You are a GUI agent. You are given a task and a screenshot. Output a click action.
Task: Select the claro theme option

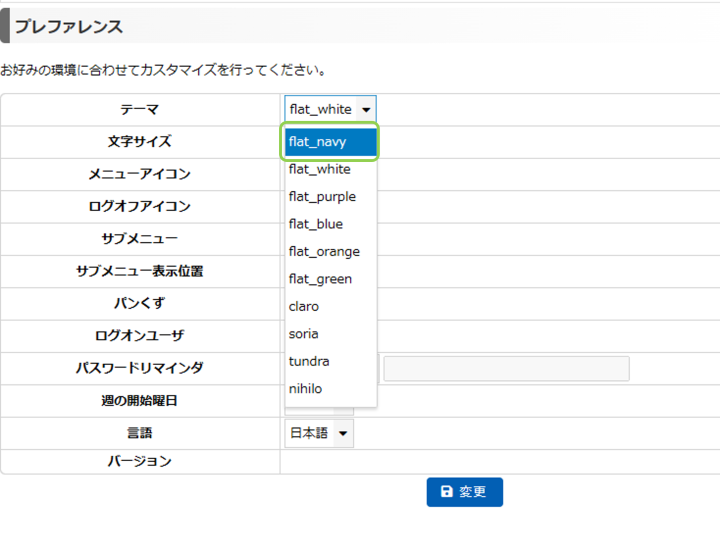click(330, 306)
